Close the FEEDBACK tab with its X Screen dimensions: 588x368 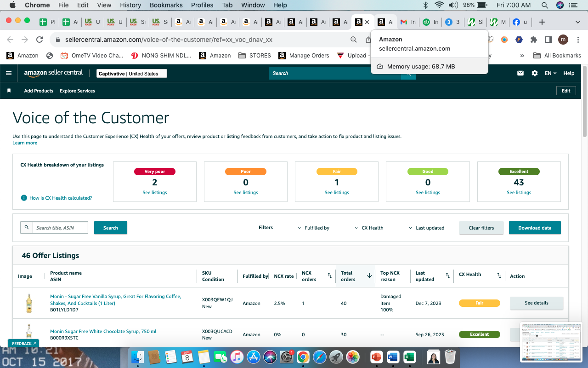click(35, 343)
